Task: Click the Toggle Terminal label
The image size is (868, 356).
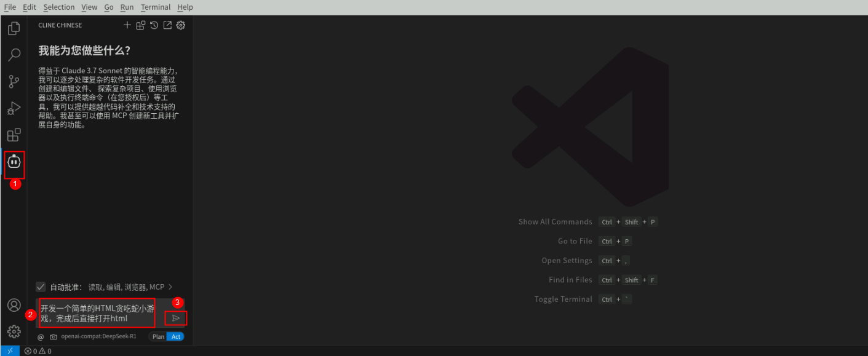Action: (563, 299)
